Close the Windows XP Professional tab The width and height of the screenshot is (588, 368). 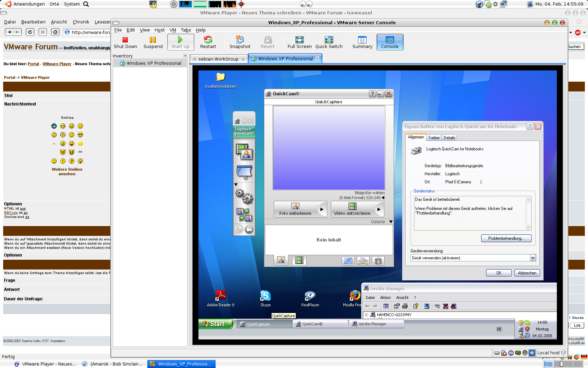317,59
